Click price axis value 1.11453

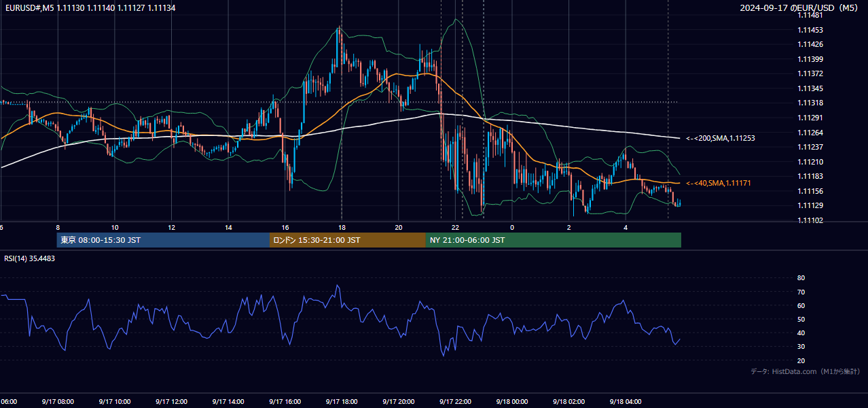(x=811, y=30)
